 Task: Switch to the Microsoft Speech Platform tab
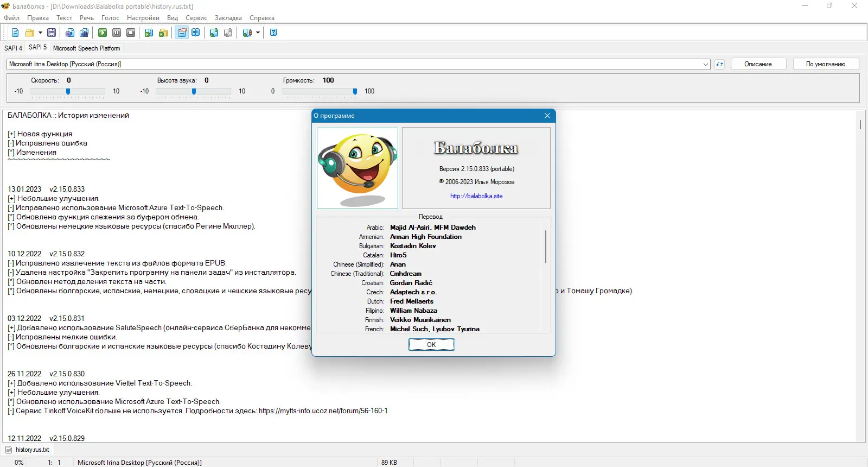pyautogui.click(x=87, y=48)
